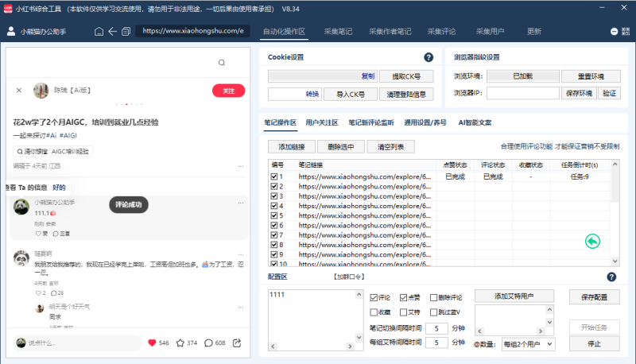Click the 提取CK号 button

[x=406, y=76]
